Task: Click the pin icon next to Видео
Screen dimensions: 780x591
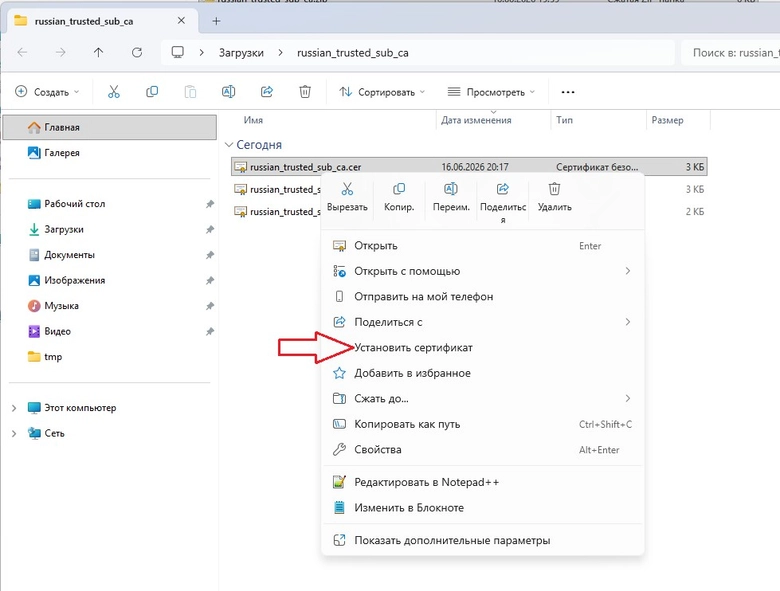Action: (x=210, y=331)
